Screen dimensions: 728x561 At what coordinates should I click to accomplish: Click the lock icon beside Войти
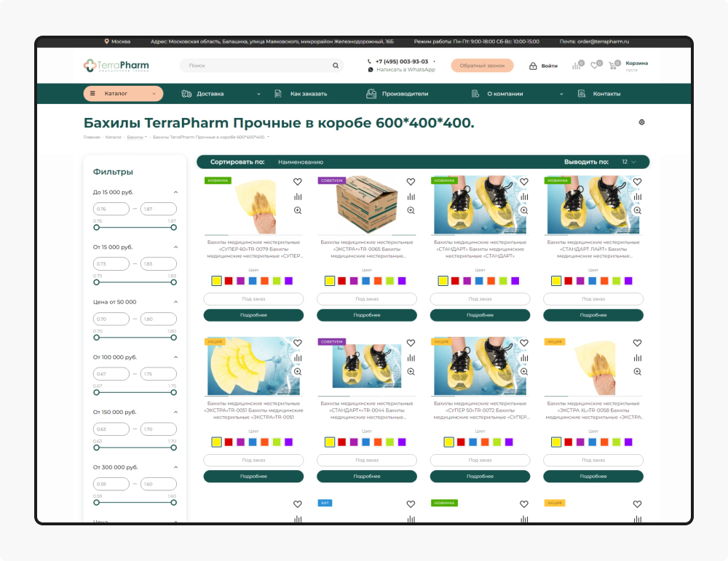point(533,66)
